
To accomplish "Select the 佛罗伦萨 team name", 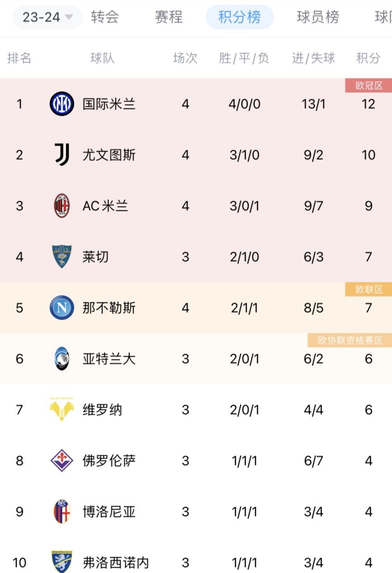I will 109,461.
